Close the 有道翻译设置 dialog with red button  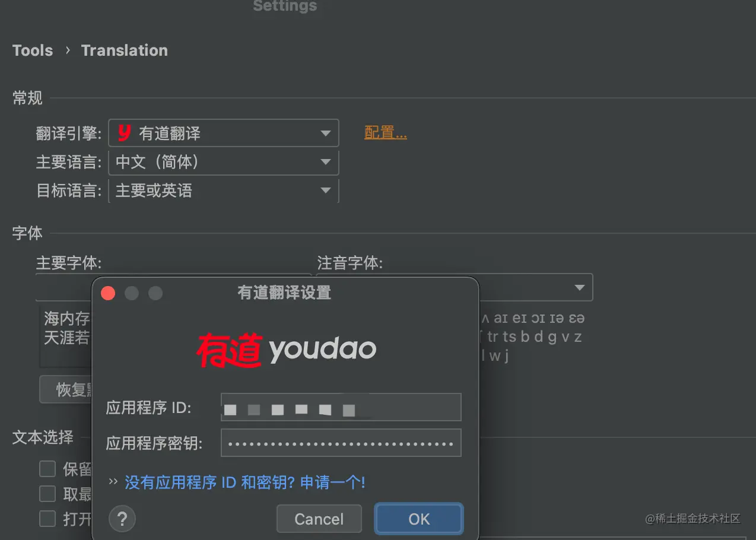coord(108,293)
